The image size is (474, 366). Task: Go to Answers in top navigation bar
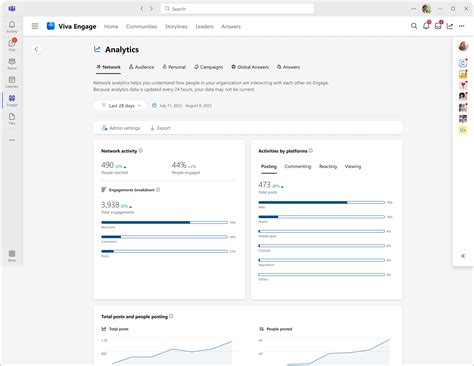pos(231,26)
